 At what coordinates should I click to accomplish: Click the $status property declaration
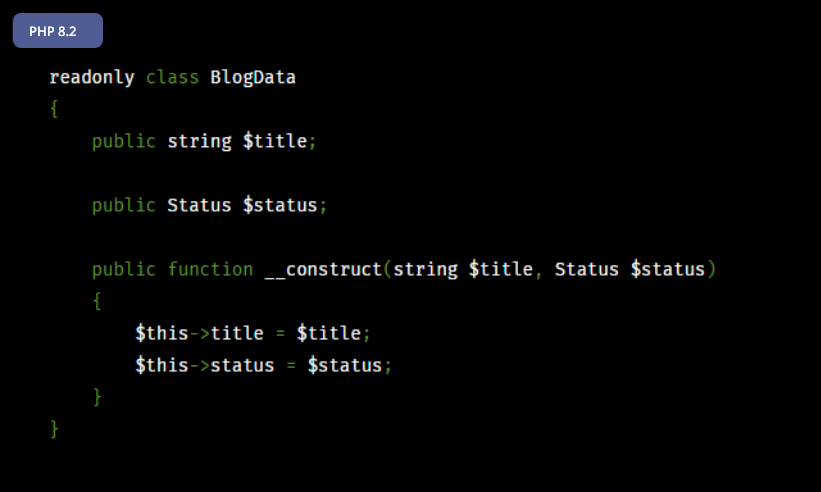(280, 205)
